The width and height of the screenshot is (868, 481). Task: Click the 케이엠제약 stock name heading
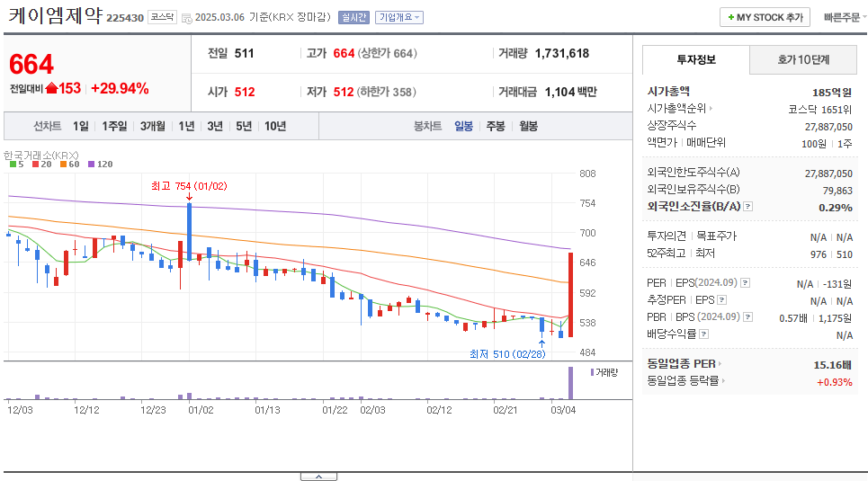pyautogui.click(x=56, y=15)
